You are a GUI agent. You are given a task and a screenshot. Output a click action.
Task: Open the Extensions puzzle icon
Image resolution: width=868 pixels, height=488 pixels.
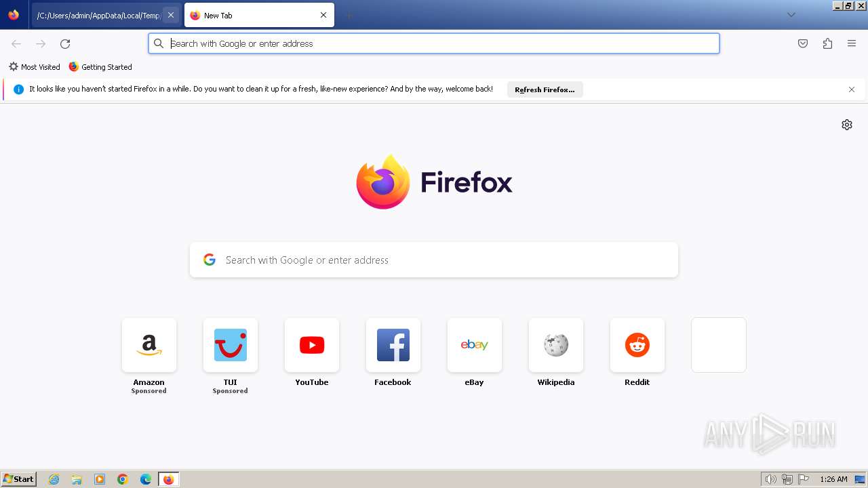coord(827,43)
